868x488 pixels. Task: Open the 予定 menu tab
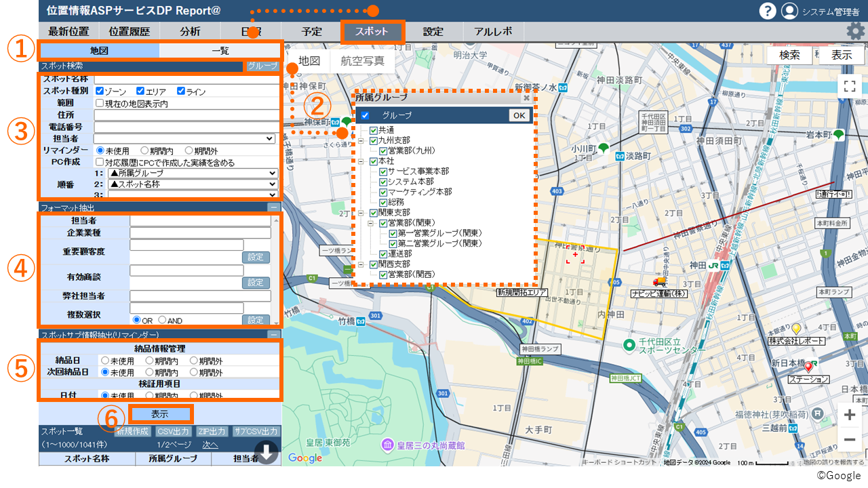click(312, 32)
